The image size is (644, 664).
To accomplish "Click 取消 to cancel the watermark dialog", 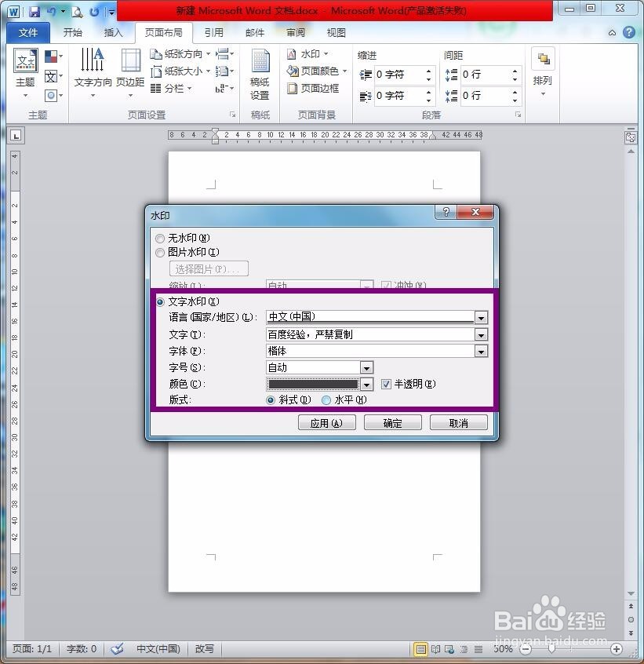I will tap(458, 421).
